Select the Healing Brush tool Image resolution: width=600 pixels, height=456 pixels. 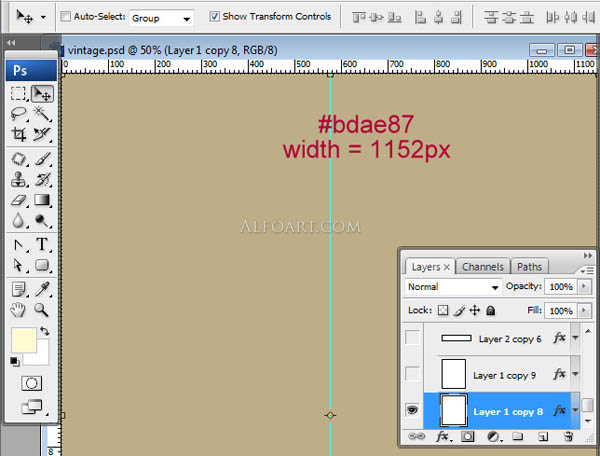coord(18,159)
